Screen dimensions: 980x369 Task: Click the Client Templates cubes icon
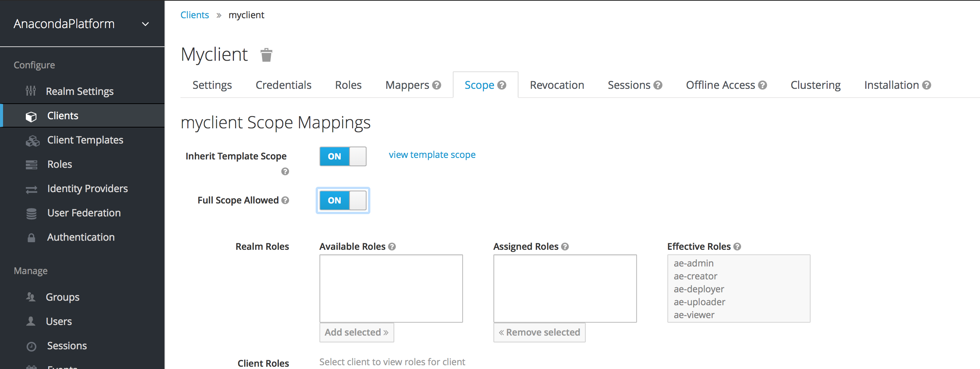pyautogui.click(x=32, y=141)
